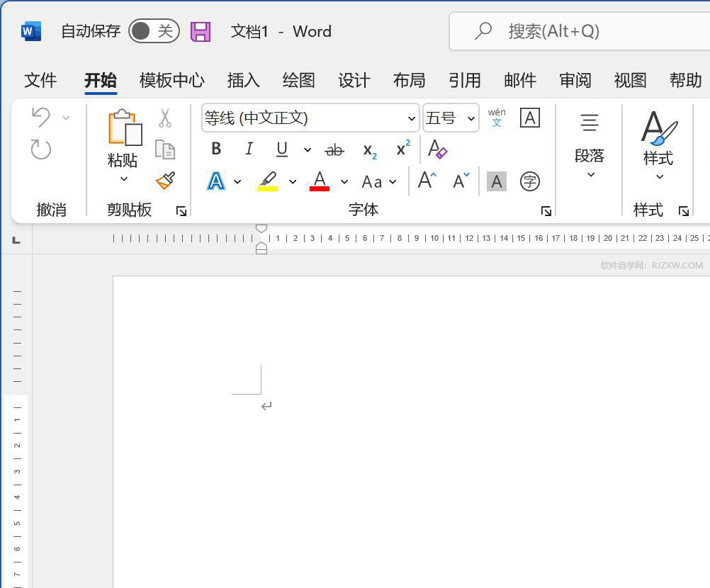Apply strikethrough formatting

pyautogui.click(x=334, y=149)
